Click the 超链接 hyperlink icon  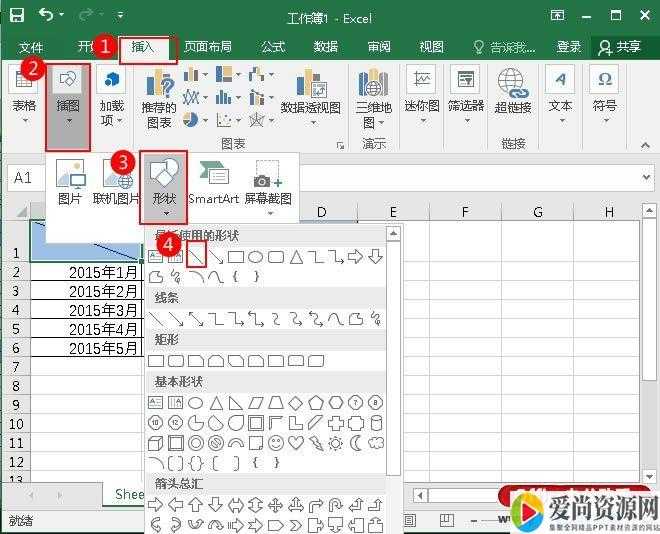(513, 92)
